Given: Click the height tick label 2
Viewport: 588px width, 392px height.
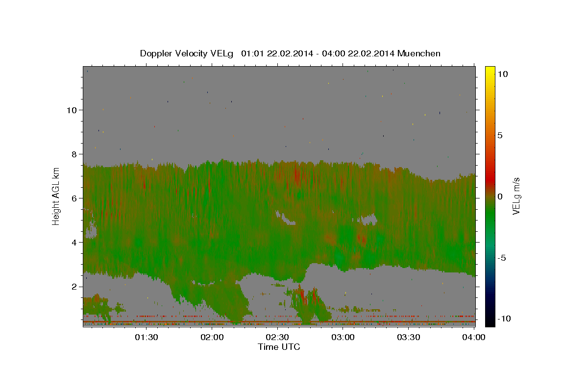Looking at the screenshot, I should tap(74, 286).
